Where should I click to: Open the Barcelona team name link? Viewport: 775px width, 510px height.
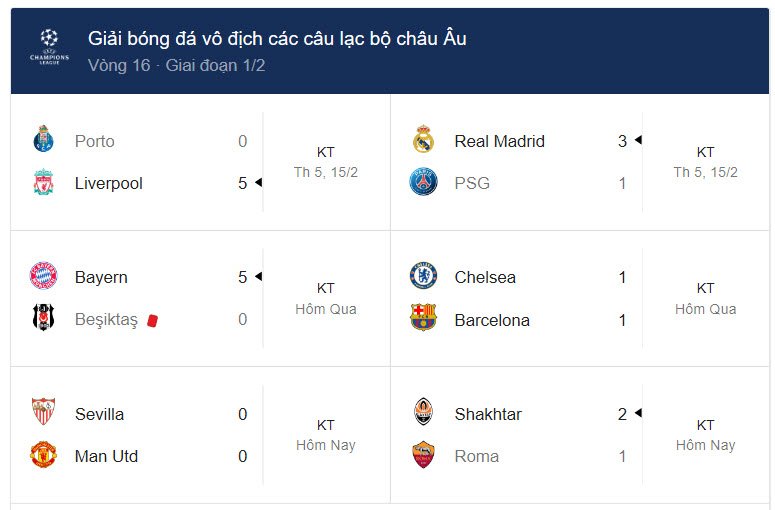pyautogui.click(x=492, y=320)
